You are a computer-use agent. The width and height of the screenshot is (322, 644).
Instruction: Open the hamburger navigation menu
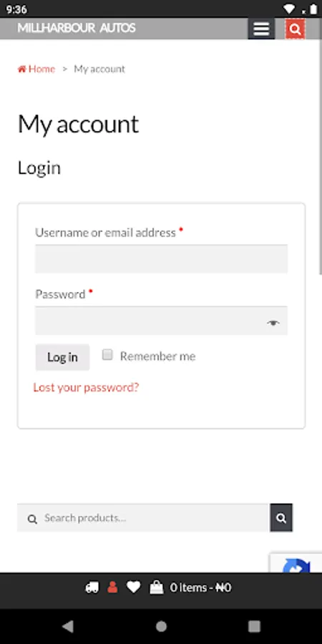click(261, 29)
